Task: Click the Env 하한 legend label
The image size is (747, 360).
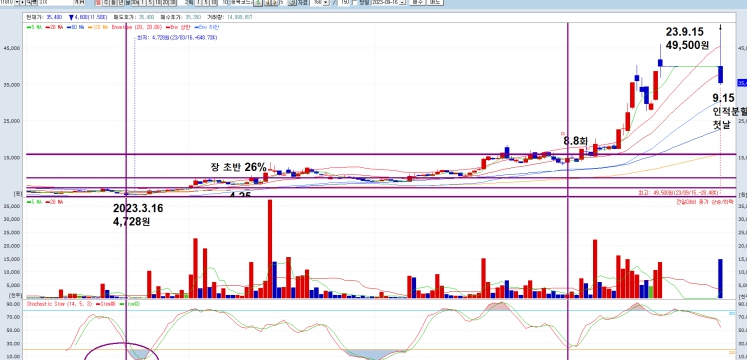Action: tap(206, 27)
